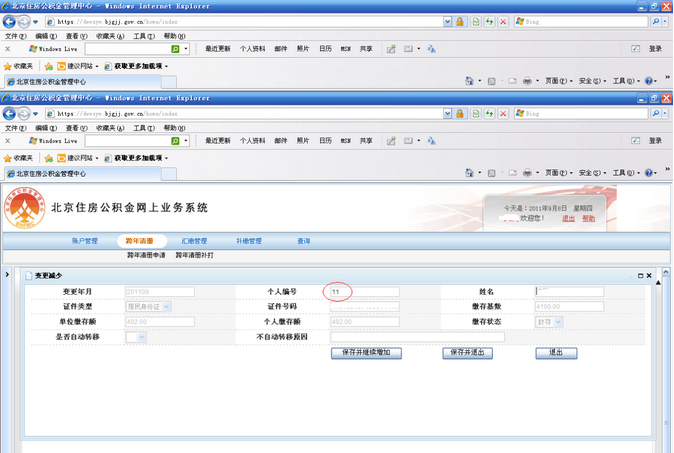674x453 pixels.
Task: Click the 北京住房公积金 logo emblem in page header
Action: (27, 208)
